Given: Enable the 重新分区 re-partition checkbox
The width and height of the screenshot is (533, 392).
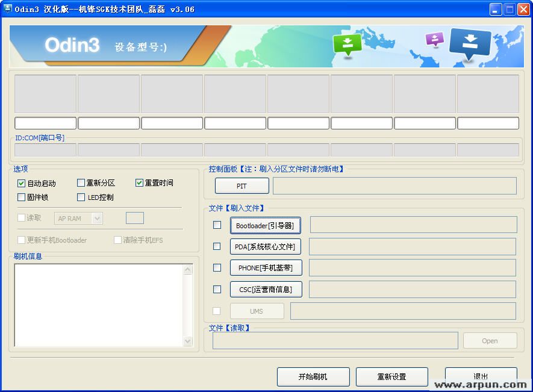Looking at the screenshot, I should pyautogui.click(x=81, y=183).
